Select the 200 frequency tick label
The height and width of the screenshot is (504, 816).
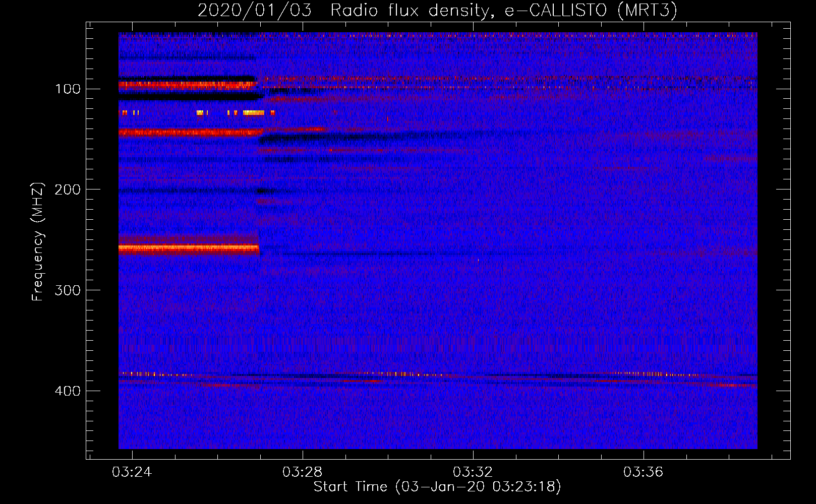[x=68, y=190]
